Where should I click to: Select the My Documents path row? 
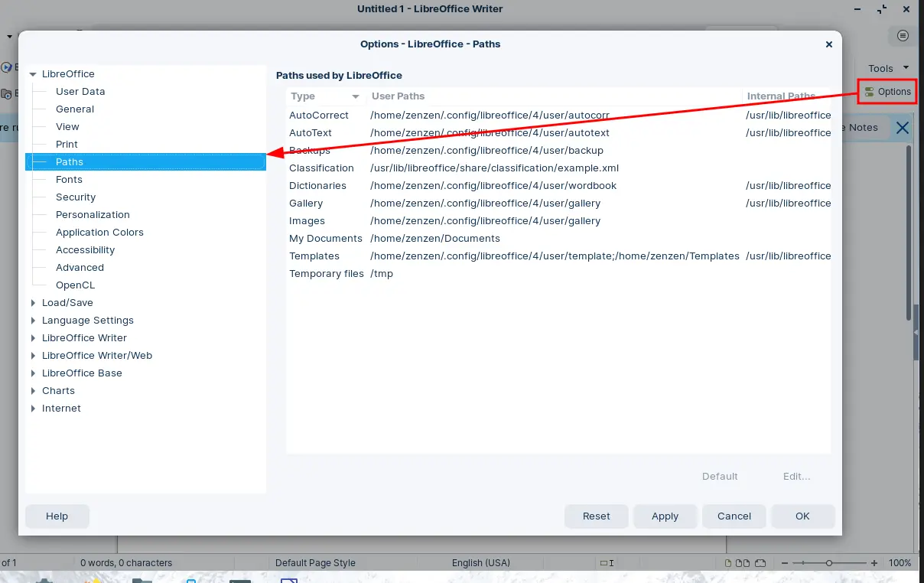click(x=558, y=239)
